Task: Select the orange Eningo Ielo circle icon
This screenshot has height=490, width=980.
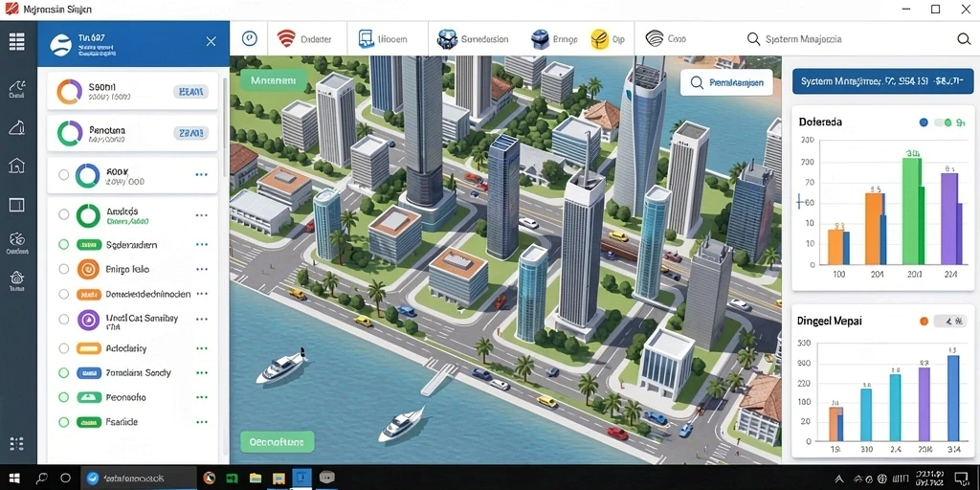Action: point(88,269)
